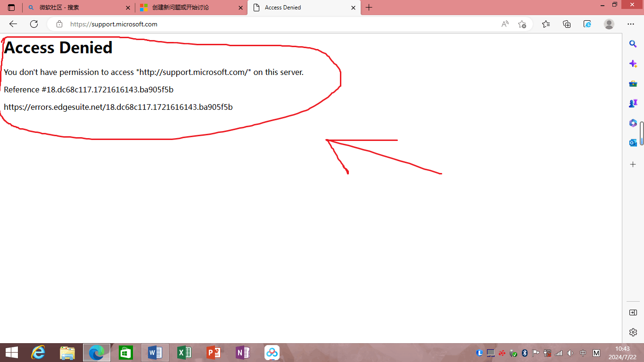Viewport: 644px width, 362px height.
Task: Close the 创建新问题或开始讨论 tab
Action: (x=240, y=8)
